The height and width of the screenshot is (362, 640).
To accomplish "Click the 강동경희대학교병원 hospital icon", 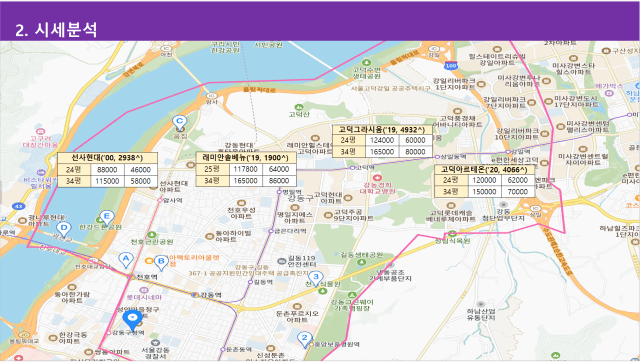I will 378,178.
